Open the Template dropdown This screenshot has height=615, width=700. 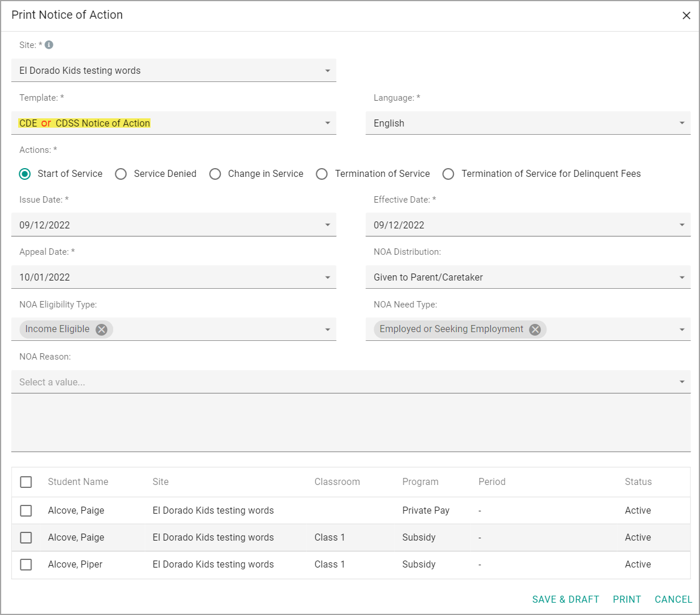pos(173,123)
